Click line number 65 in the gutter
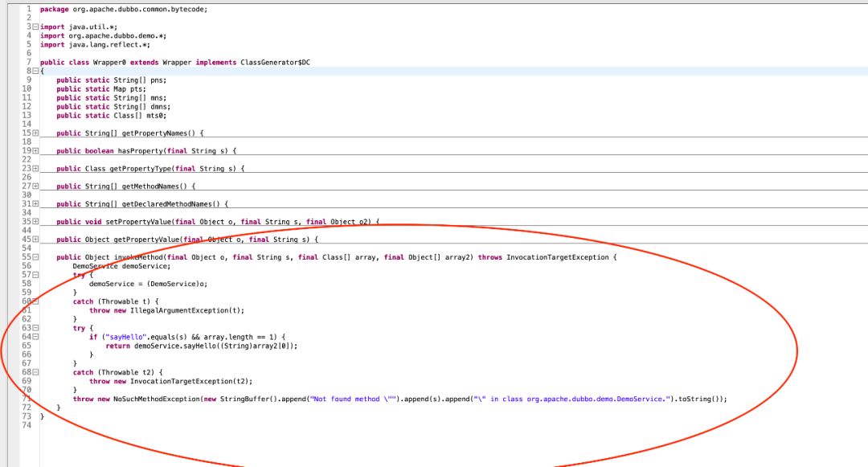 [x=27, y=346]
